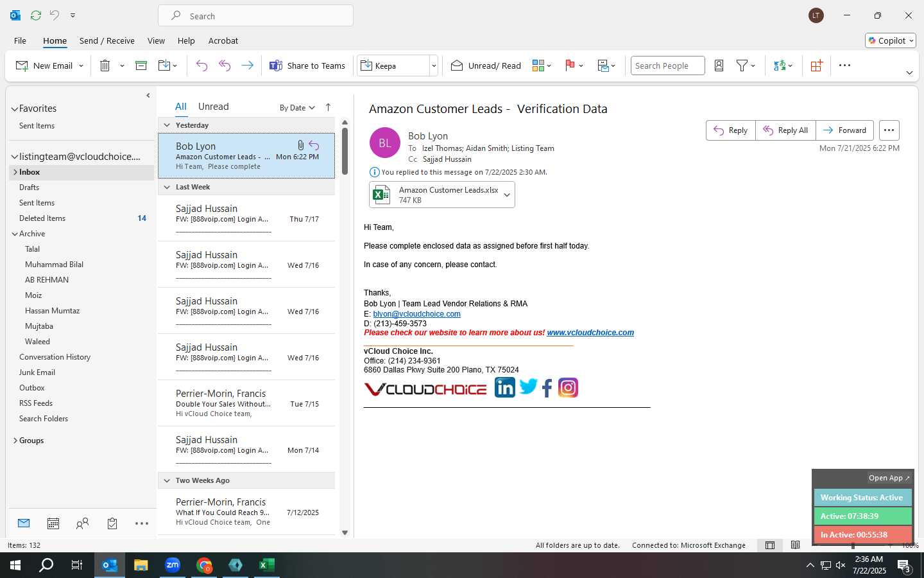Expand the Inbox folder
This screenshot has width=924, height=578.
pos(15,172)
